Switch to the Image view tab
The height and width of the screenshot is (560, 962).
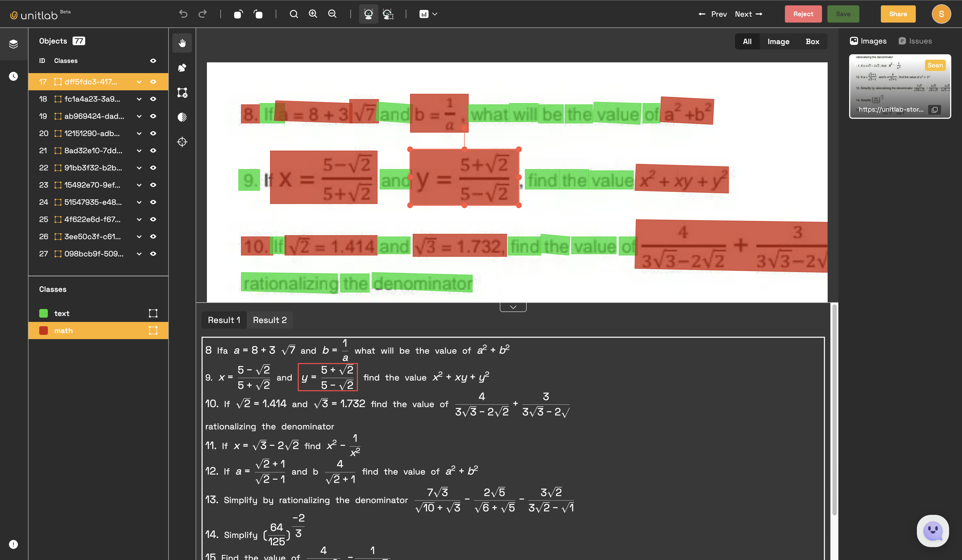pyautogui.click(x=778, y=41)
